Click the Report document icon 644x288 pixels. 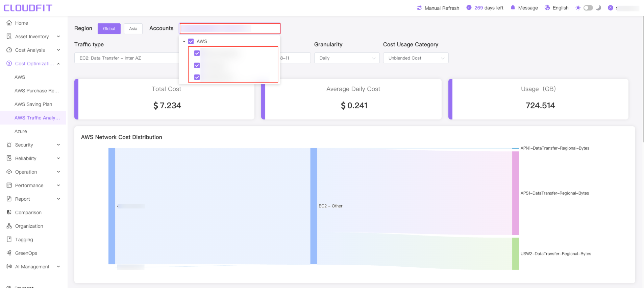9,199
